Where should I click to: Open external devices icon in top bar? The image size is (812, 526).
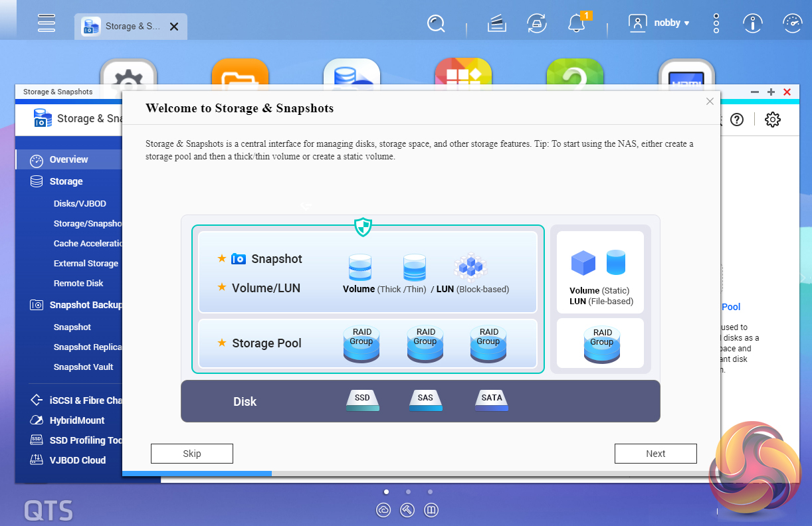click(x=537, y=23)
